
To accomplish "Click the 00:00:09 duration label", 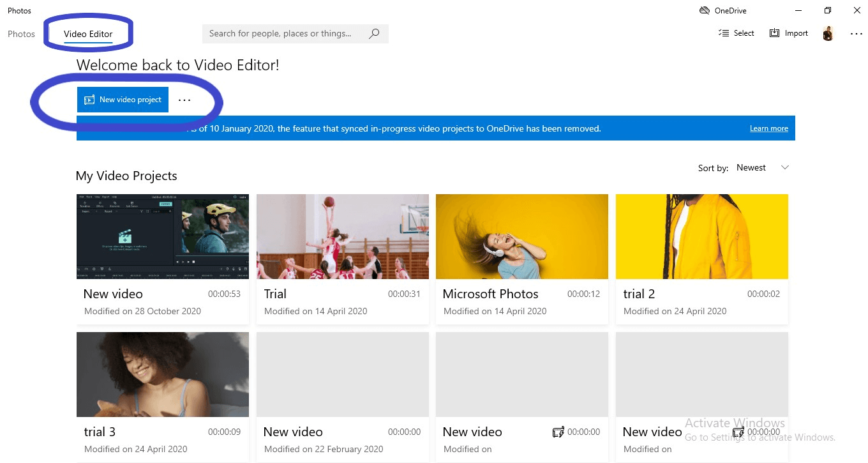I will pyautogui.click(x=224, y=432).
